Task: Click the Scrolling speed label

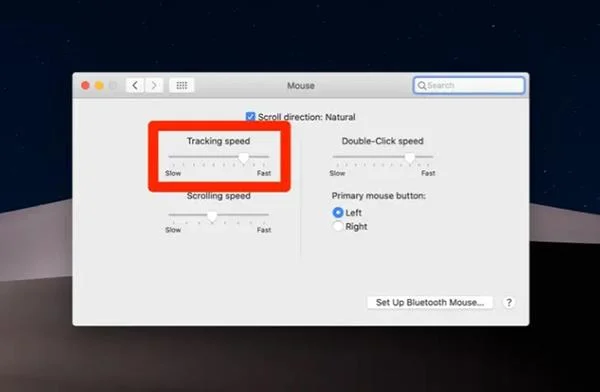Action: click(218, 196)
